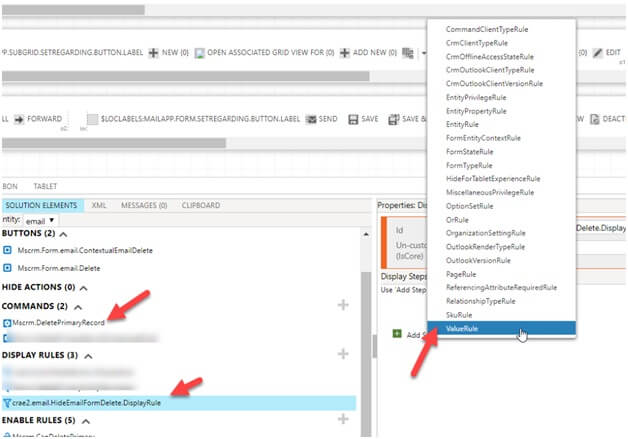Click the Open Associated Grid View icon
Screen dimensions: 628x439
[200, 52]
